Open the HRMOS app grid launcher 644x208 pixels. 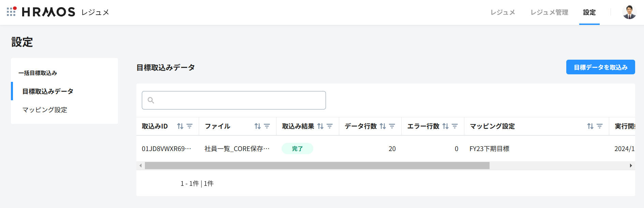point(11,12)
